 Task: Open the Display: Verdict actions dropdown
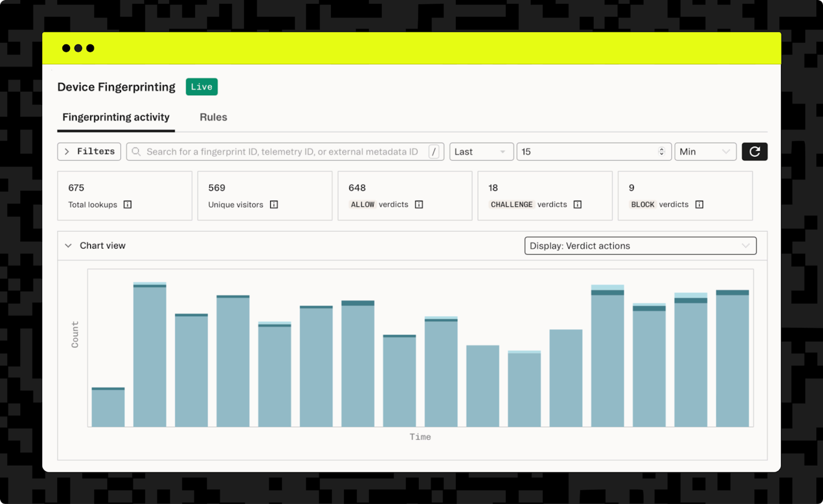[640, 246]
